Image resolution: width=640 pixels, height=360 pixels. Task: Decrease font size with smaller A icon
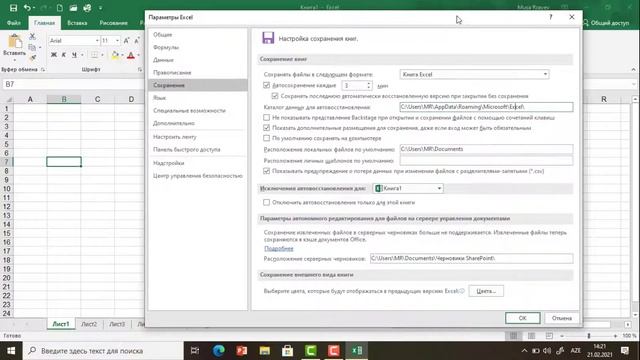137,40
